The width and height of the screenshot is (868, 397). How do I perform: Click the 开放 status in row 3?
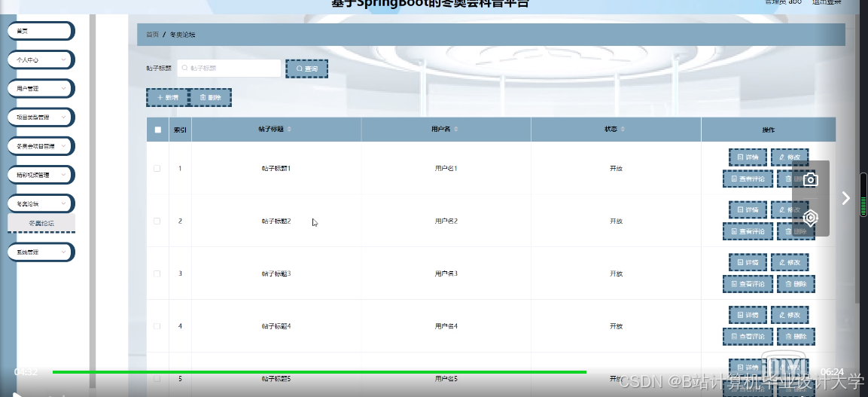616,273
